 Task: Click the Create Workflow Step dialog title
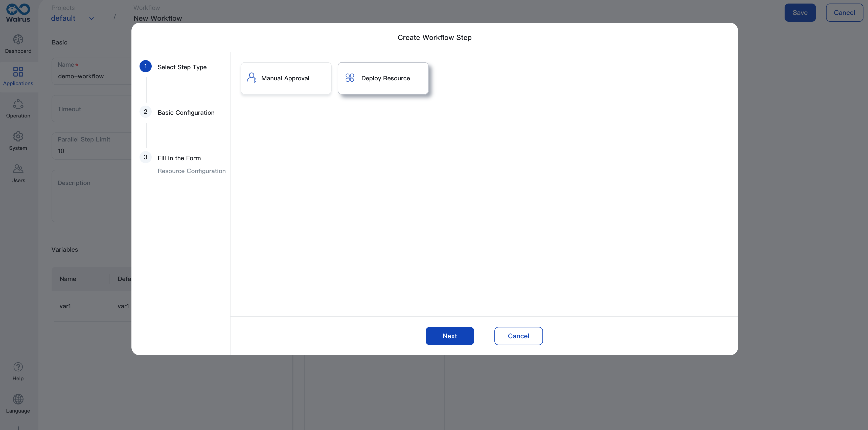[x=434, y=37]
